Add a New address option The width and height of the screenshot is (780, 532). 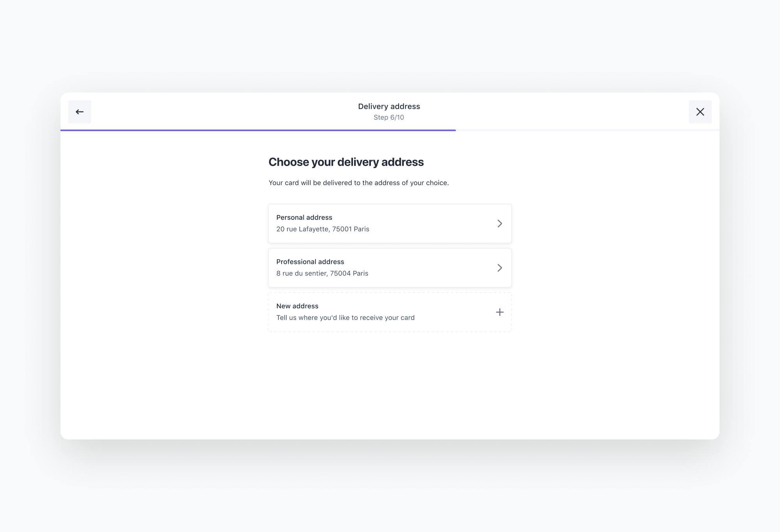(390, 312)
